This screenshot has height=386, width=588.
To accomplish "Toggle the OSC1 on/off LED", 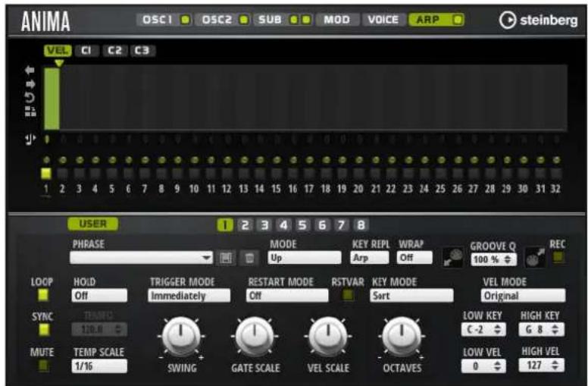I will tap(185, 20).
